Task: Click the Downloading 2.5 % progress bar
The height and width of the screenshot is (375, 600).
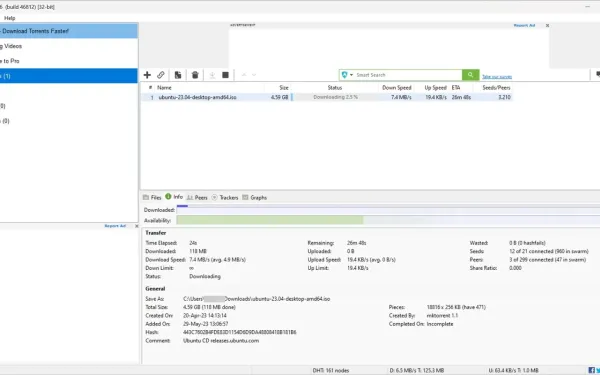Action: coord(335,97)
